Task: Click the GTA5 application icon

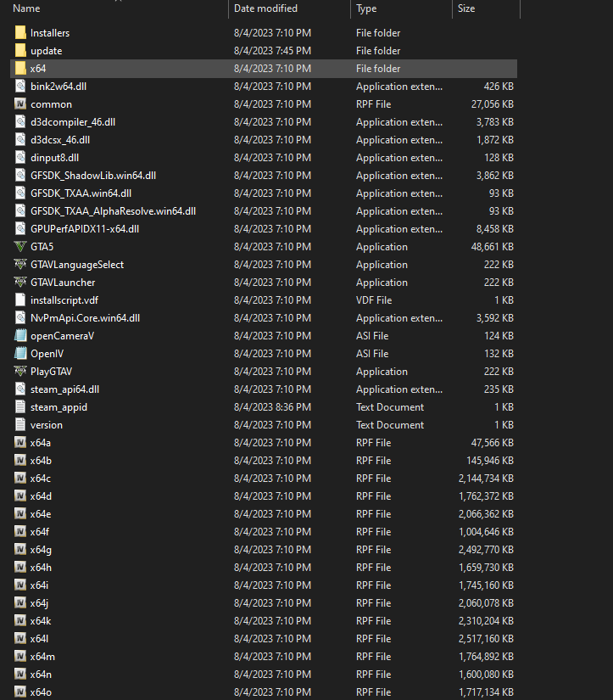Action: click(20, 246)
